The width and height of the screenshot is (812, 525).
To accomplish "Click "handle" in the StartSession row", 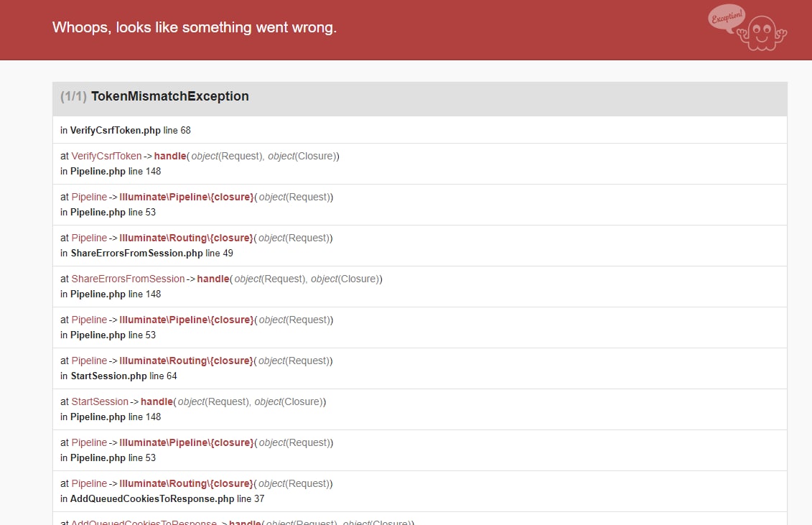I will 157,401.
